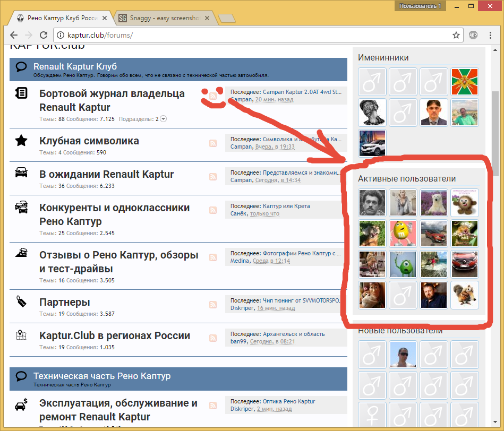Reload the page with the refresh icon

pos(44,35)
